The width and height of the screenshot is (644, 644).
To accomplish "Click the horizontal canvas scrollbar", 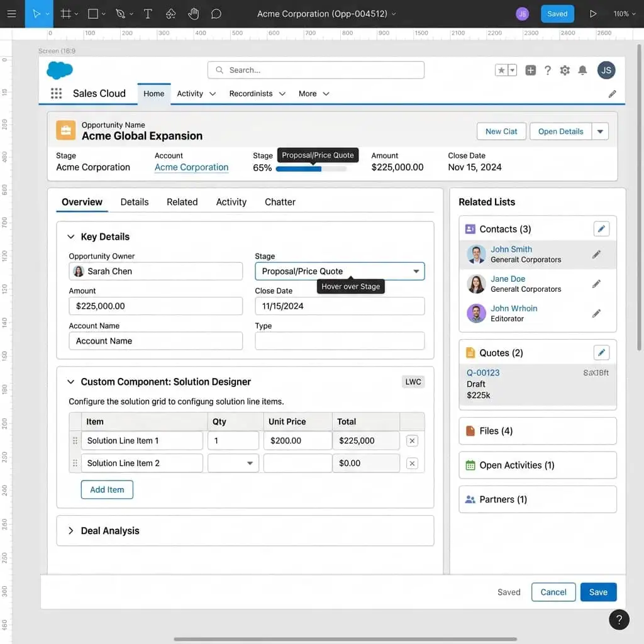I will click(345, 639).
